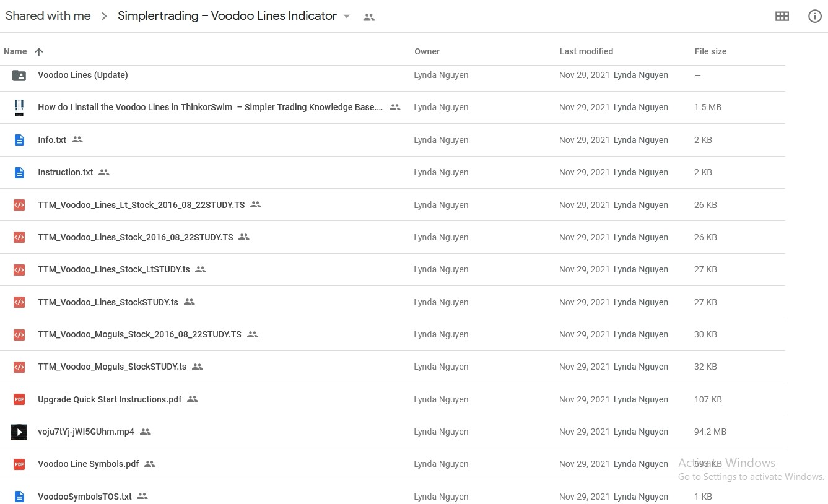Viewport: 828px width, 504px height.
Task: Click shared icon next to TTM_Voodoo_Moguls_Stock_2016_08_22STUDY.TS
Action: 253,334
